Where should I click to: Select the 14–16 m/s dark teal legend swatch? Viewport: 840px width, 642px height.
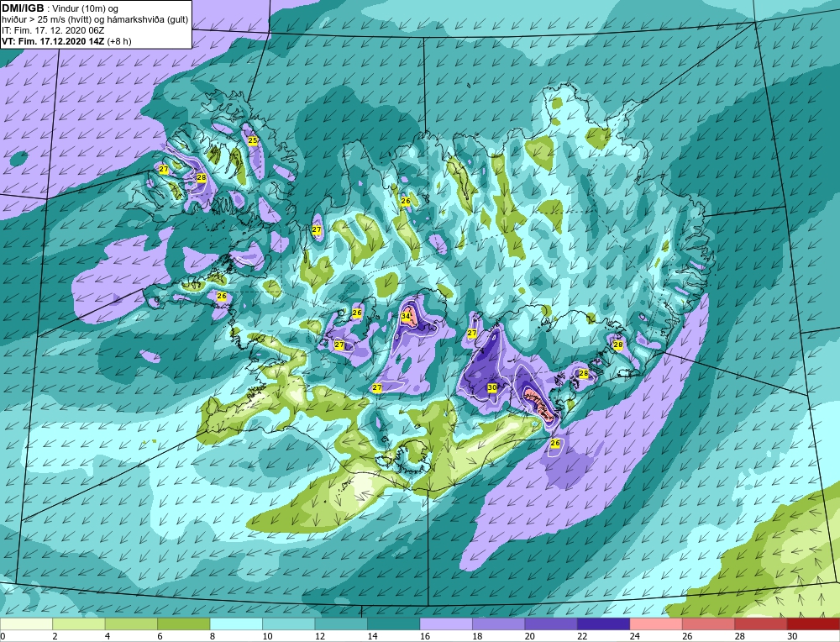click(x=394, y=624)
